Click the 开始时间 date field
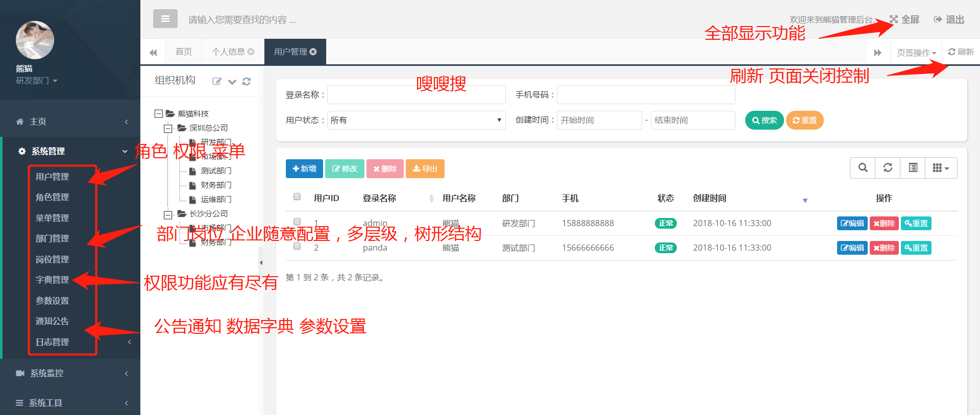 click(x=599, y=120)
